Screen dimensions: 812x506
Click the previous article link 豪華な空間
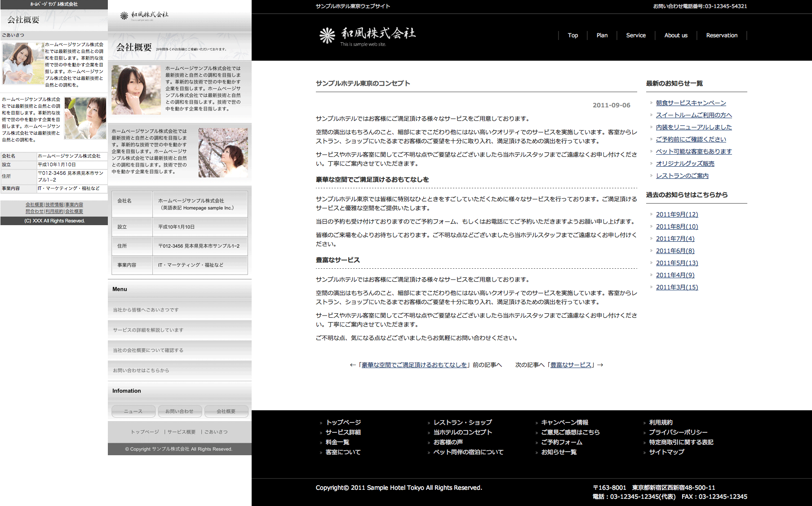point(414,365)
